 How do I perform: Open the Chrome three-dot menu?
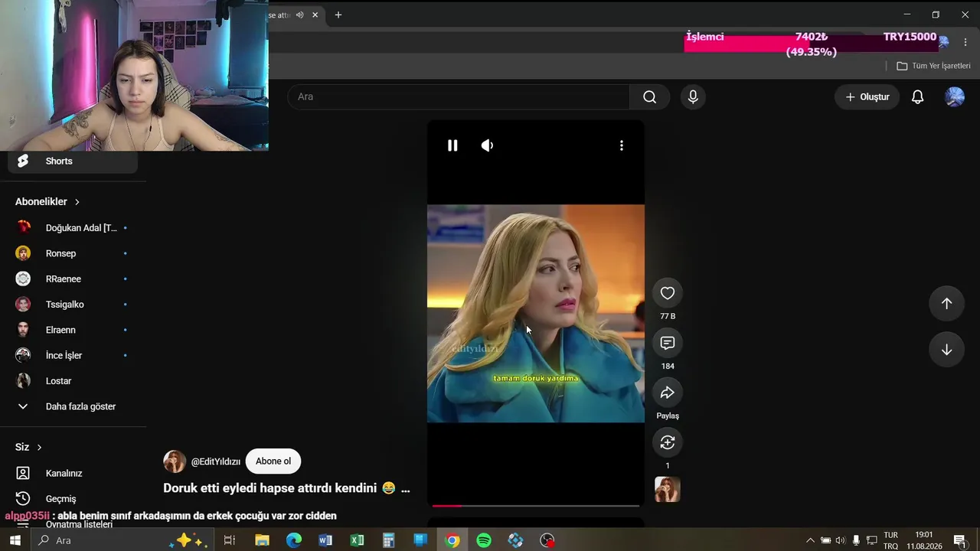[x=965, y=43]
